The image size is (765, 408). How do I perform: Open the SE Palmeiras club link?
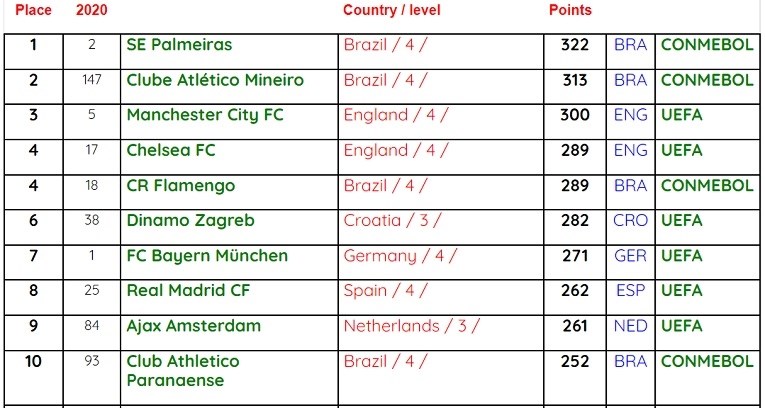(x=179, y=45)
